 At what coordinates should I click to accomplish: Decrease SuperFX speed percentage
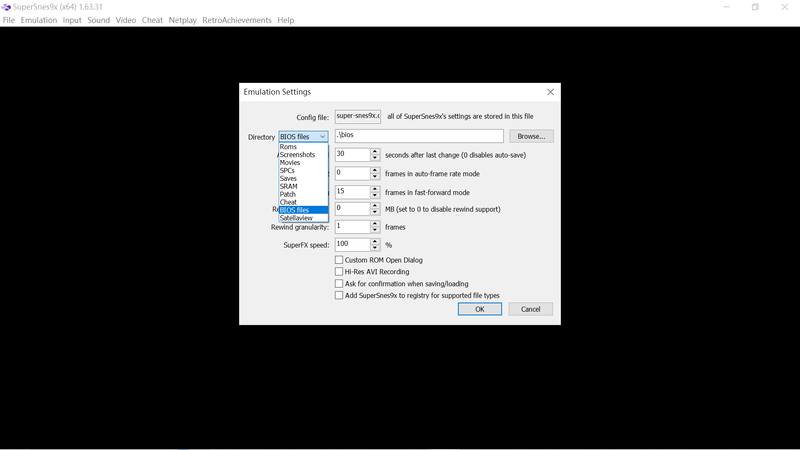tap(375, 248)
